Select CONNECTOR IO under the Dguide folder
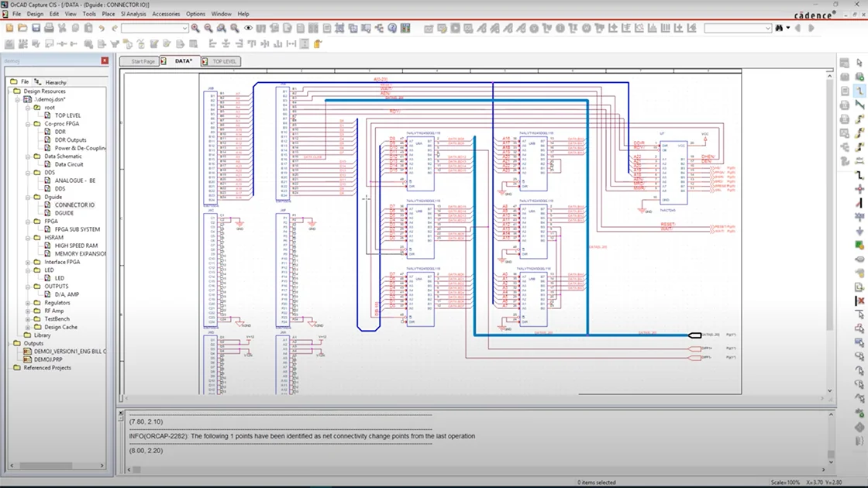Viewport: 868px width, 488px height. 74,205
